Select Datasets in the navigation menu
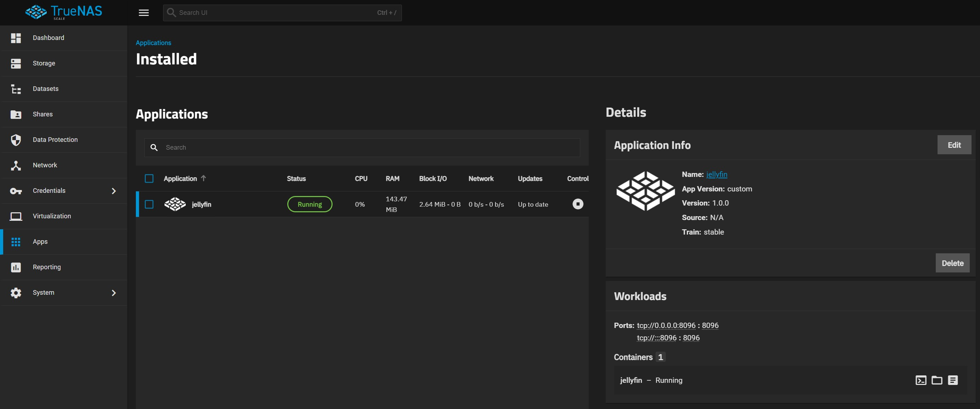 pyautogui.click(x=46, y=89)
